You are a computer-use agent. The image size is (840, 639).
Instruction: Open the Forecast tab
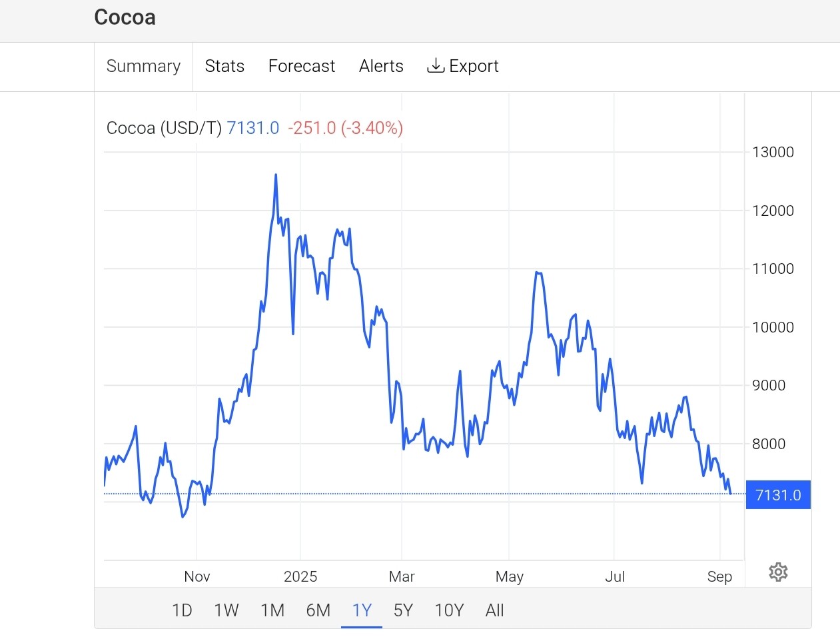(302, 66)
